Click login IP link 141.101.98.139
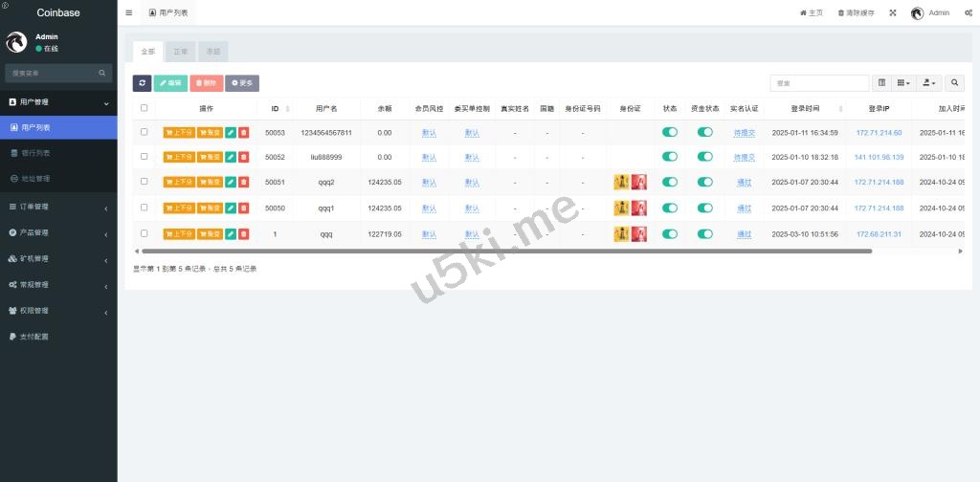This screenshot has height=482, width=980. click(879, 158)
